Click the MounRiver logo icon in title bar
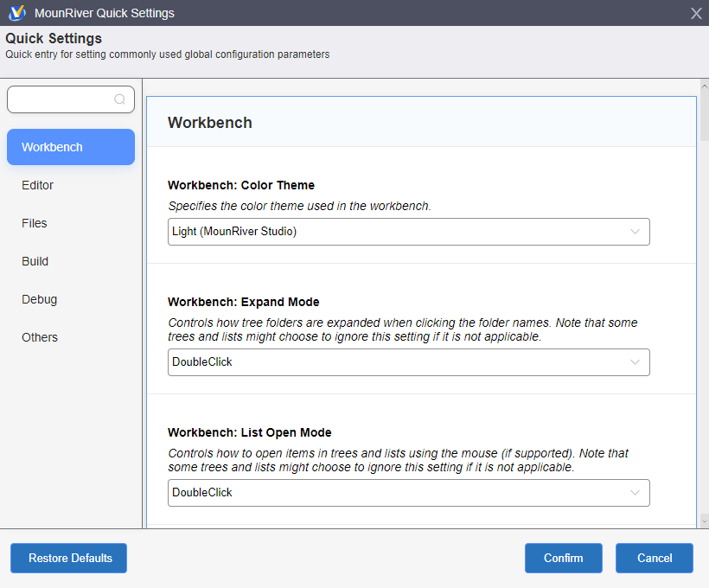The image size is (709, 588). (x=17, y=13)
